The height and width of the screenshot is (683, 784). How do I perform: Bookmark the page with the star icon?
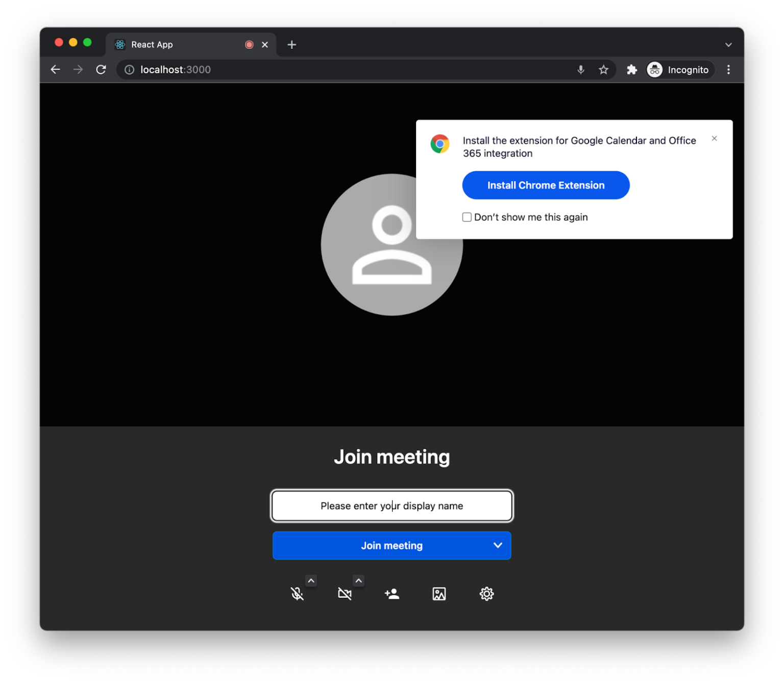click(x=604, y=69)
